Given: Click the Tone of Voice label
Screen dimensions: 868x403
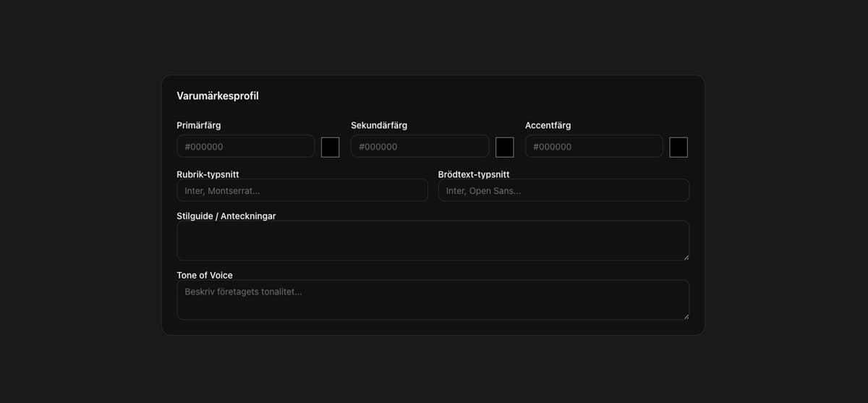Looking at the screenshot, I should (205, 275).
